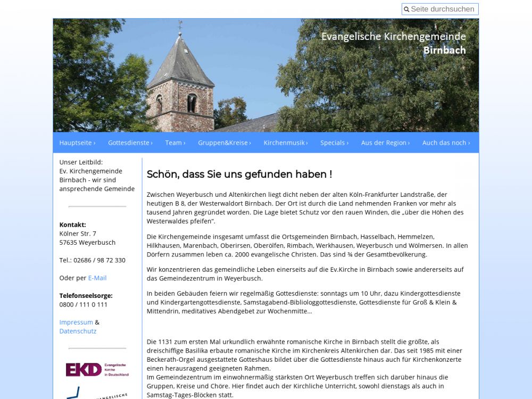The image size is (532, 399).
Task: Click the E-Mail contact link
Action: point(97,278)
